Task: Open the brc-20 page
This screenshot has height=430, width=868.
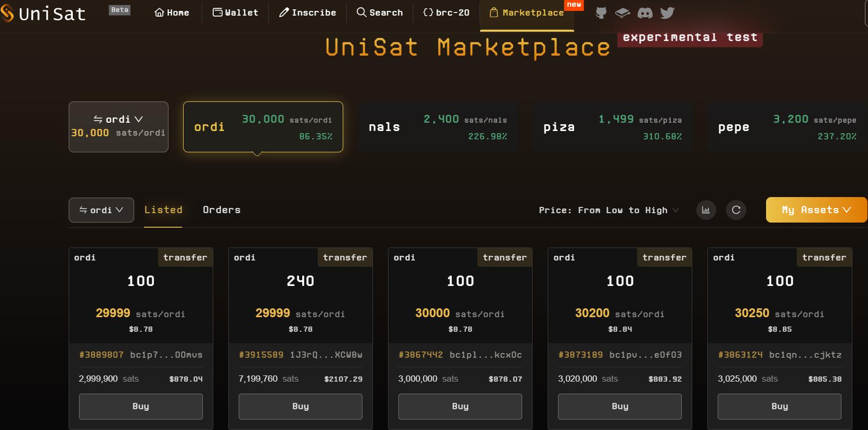Action: (446, 12)
